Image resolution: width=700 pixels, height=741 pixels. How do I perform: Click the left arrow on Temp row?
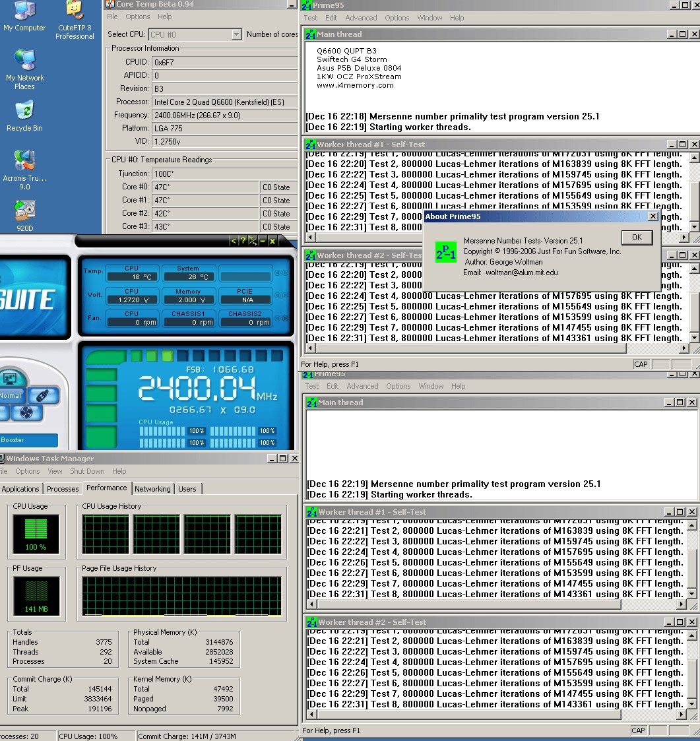278,273
